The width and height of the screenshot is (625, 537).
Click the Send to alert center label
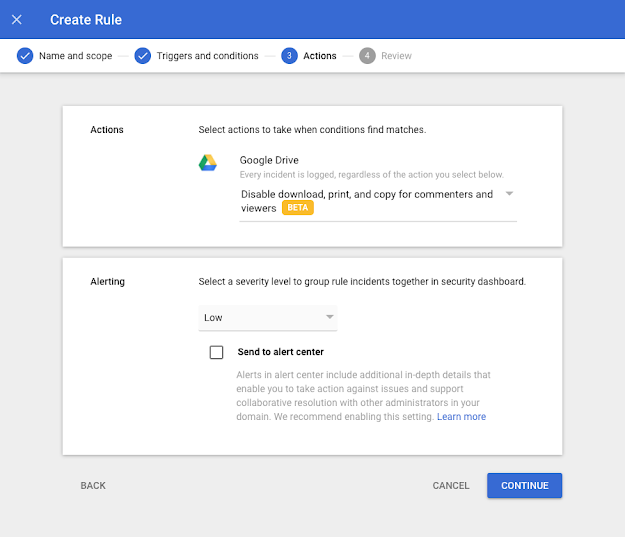[x=281, y=352]
